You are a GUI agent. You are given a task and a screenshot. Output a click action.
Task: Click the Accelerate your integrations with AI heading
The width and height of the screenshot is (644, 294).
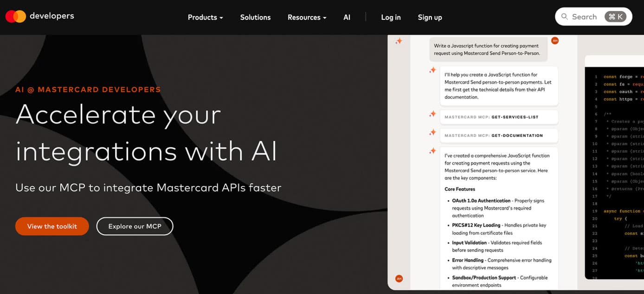[146, 132]
